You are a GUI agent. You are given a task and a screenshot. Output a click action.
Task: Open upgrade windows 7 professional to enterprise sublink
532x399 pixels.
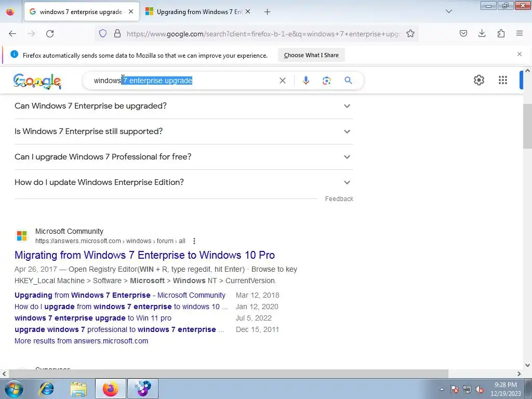point(119,329)
